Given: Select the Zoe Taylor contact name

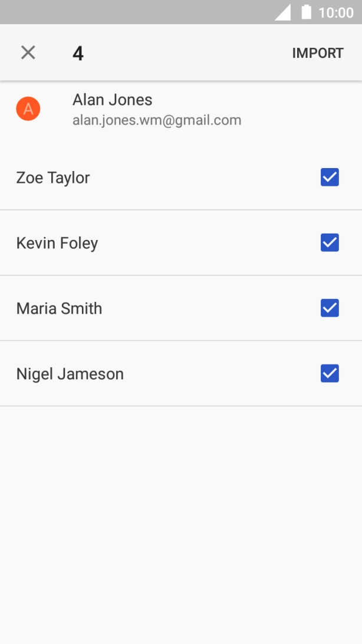Looking at the screenshot, I should click(53, 178).
